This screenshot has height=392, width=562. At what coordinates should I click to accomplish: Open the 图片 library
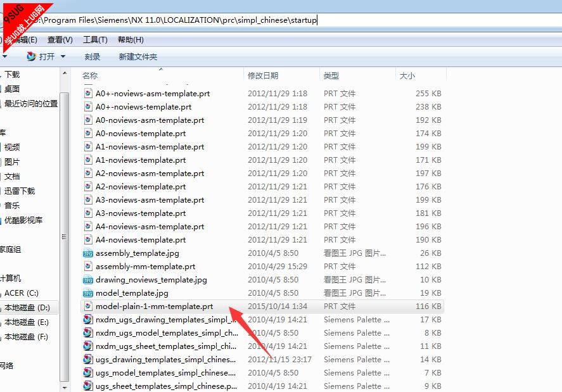tap(12, 162)
